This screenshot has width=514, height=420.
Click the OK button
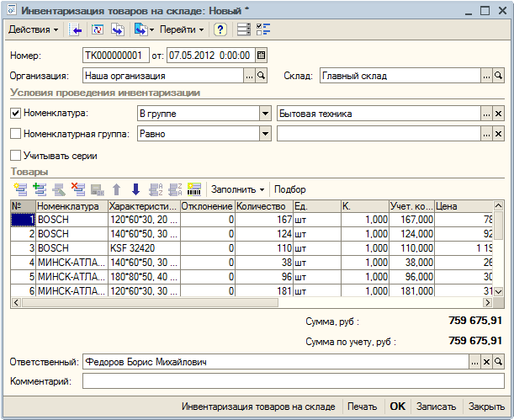(397, 407)
